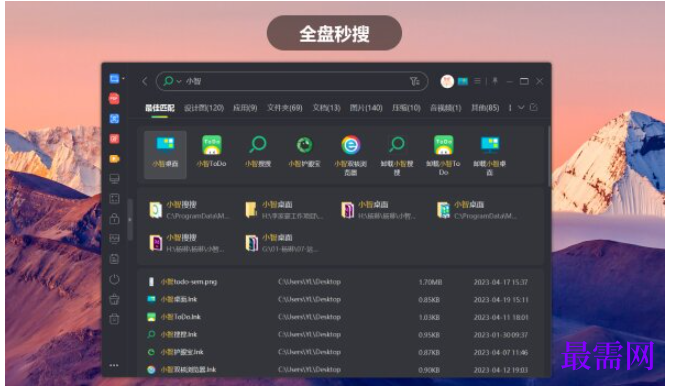This screenshot has height=387, width=673.
Task: Go back using the left arrow
Action: coord(145,81)
